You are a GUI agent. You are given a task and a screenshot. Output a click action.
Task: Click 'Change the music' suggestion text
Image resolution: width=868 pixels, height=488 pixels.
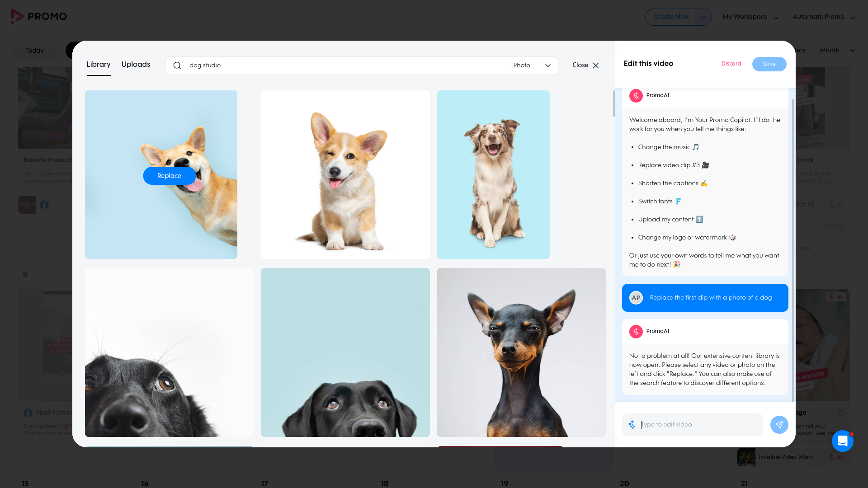pos(668,147)
